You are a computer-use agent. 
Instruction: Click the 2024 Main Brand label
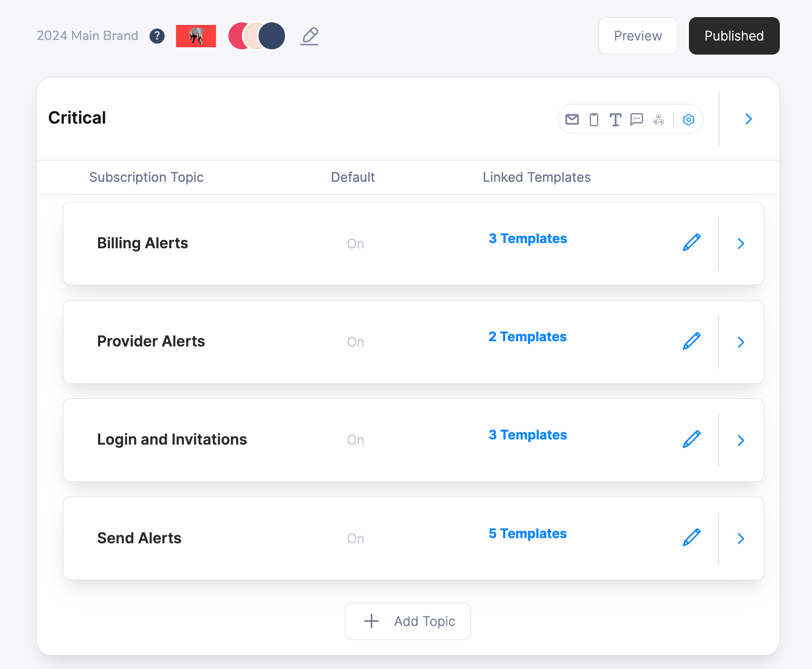[x=87, y=36]
